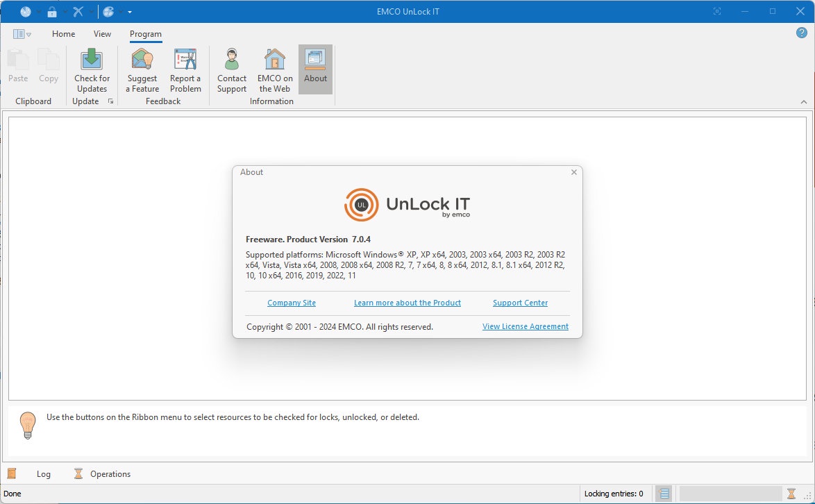Open Suggest a Feature
The height and width of the screenshot is (504, 815).
click(142, 71)
